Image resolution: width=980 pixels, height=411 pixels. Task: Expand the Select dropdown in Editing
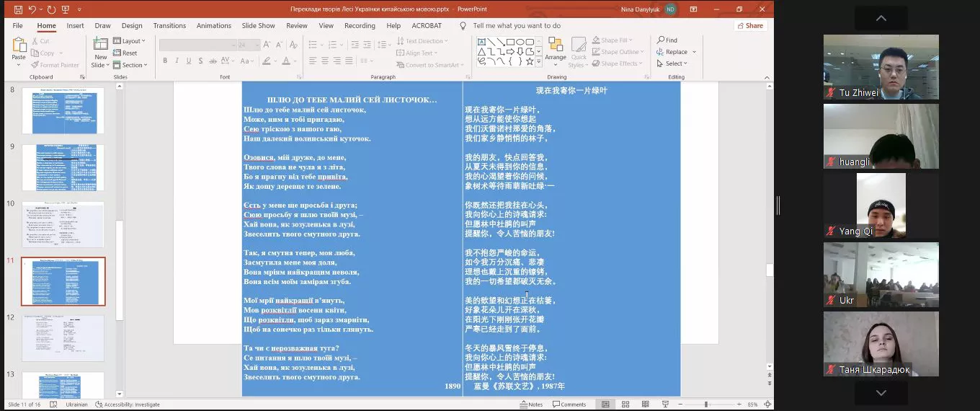point(672,63)
